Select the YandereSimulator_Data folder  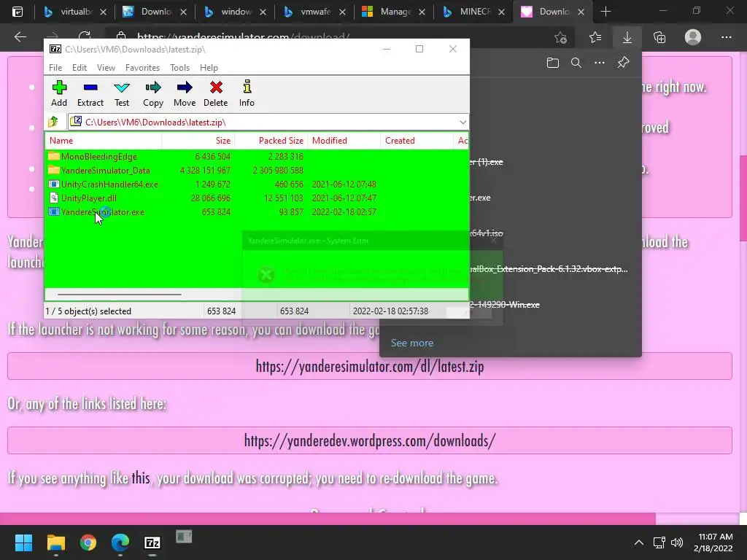click(105, 170)
